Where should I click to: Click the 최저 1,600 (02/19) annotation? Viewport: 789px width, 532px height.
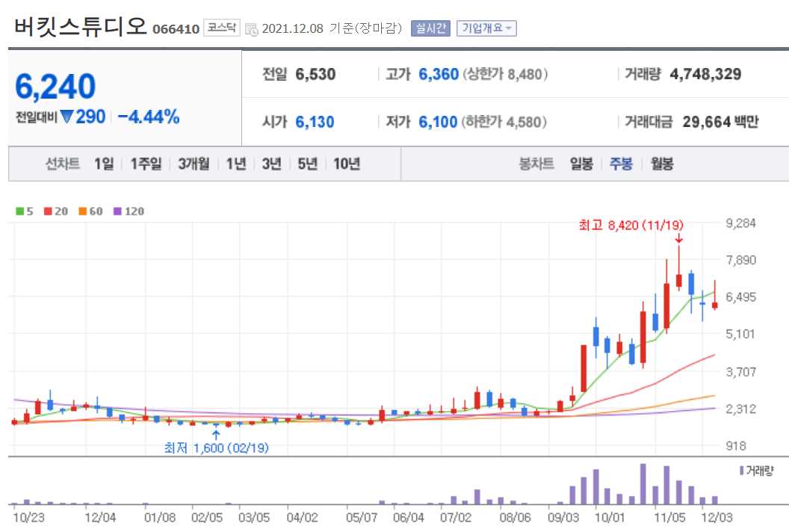click(217, 448)
